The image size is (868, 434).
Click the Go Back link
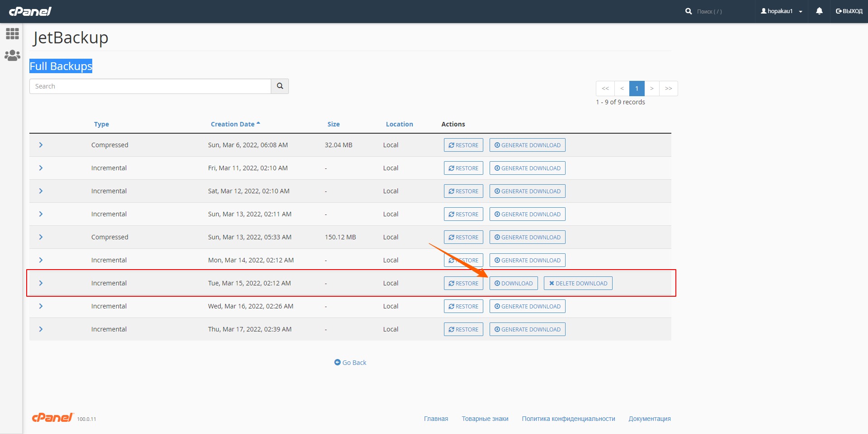tap(350, 363)
